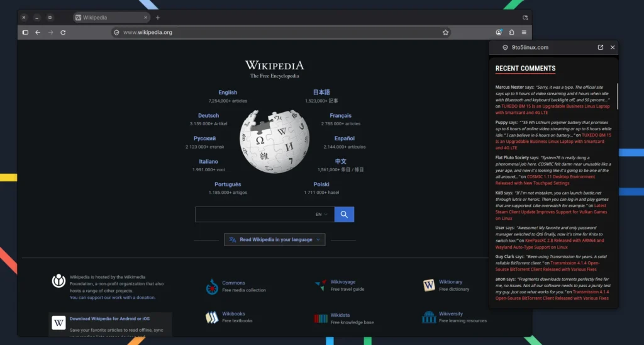
Task: Open the list all tabs button
Action: pos(525,18)
